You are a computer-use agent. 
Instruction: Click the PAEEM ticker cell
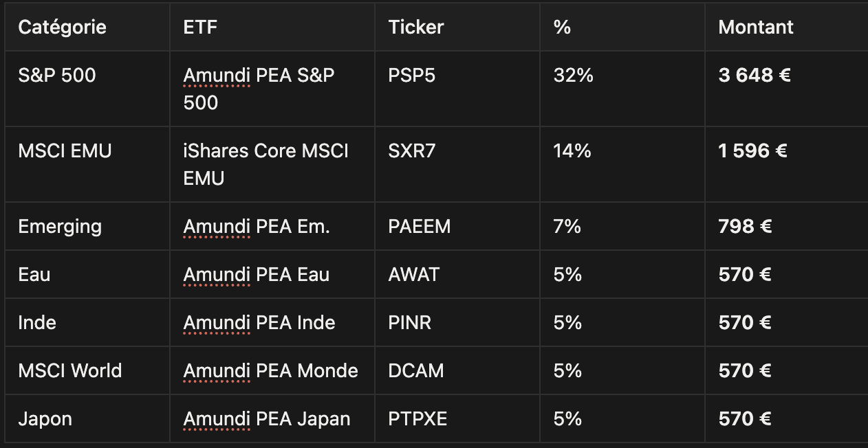(419, 227)
